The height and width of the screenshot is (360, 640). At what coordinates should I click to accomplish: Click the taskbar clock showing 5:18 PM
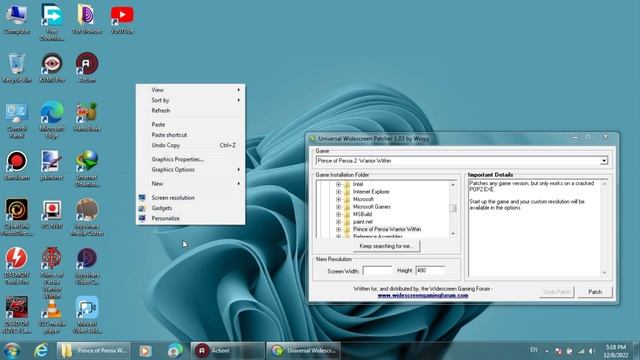click(616, 351)
